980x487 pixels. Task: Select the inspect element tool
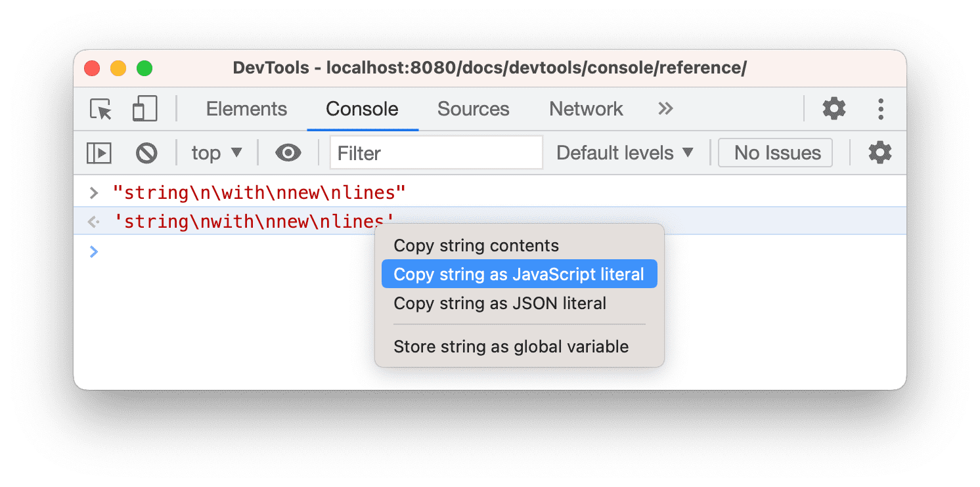coord(99,109)
